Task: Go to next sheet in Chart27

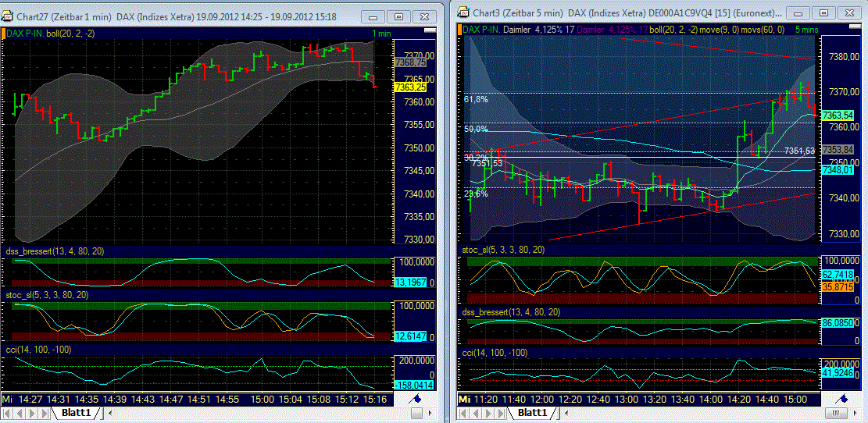Action: pyautogui.click(x=32, y=413)
